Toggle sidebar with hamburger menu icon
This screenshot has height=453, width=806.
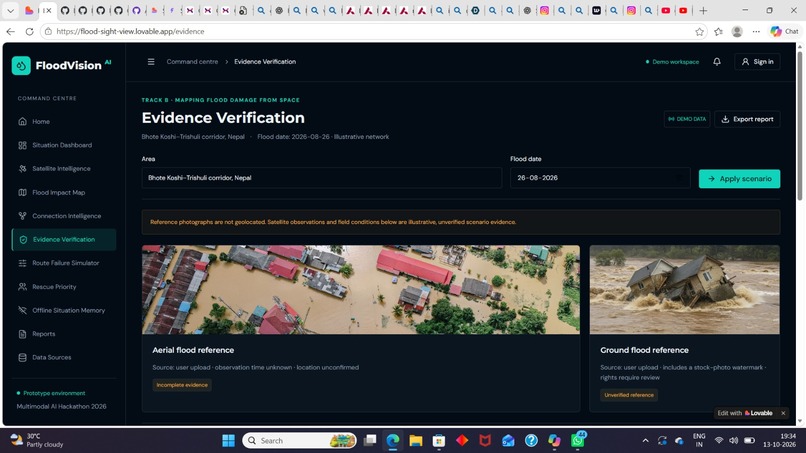[151, 62]
